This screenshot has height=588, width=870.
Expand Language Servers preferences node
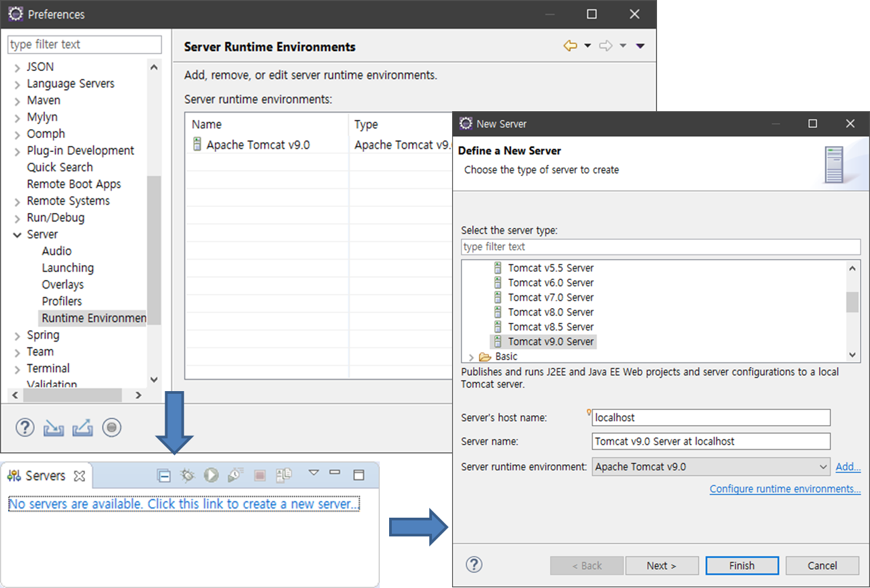click(x=17, y=84)
